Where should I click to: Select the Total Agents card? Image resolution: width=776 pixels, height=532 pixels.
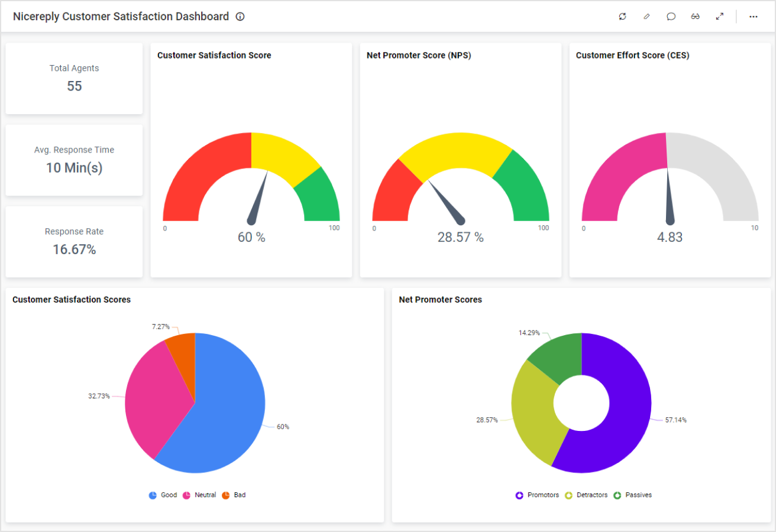pos(74,78)
